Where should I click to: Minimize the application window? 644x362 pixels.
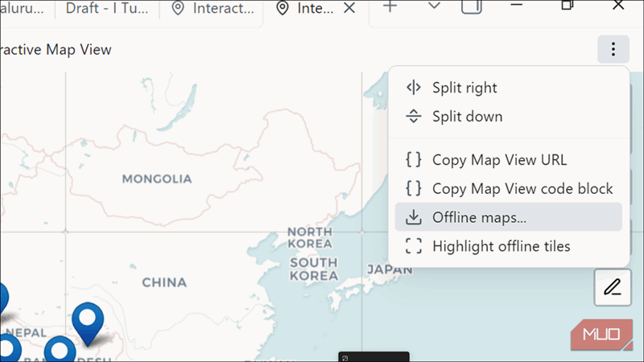pos(516,5)
